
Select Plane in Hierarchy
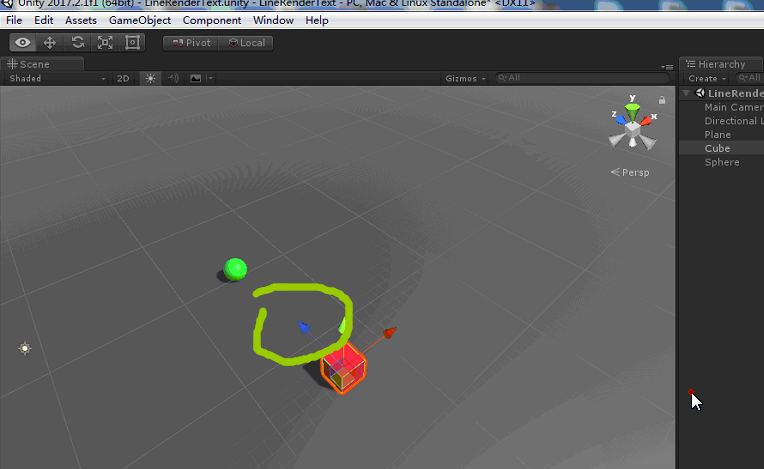718,134
